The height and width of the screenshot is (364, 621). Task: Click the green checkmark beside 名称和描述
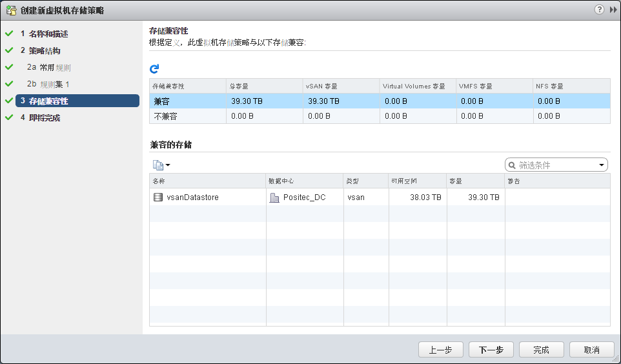[x=9, y=34]
